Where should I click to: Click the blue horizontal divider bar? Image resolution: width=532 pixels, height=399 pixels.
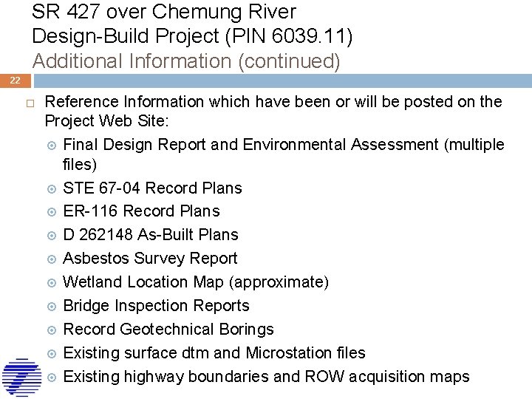(x=282, y=81)
